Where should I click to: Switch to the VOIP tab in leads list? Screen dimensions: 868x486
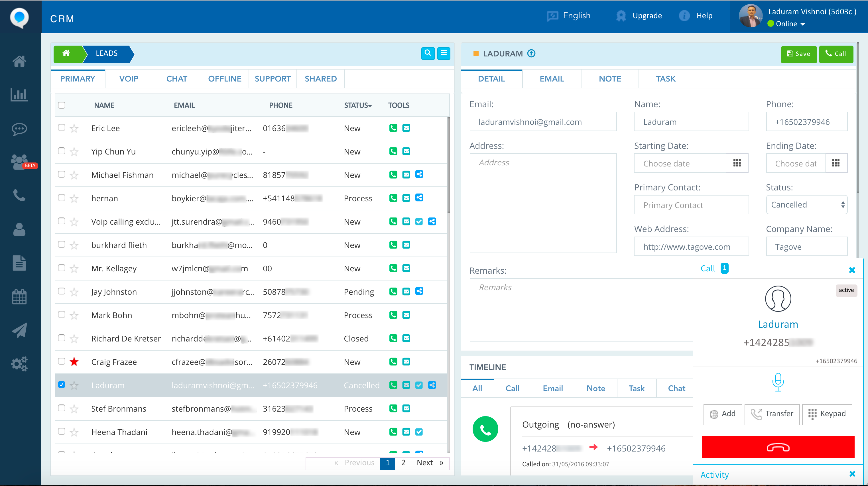pos(128,78)
